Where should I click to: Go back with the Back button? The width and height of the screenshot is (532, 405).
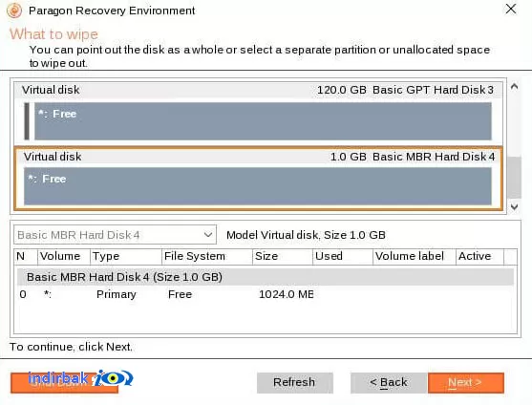click(389, 383)
